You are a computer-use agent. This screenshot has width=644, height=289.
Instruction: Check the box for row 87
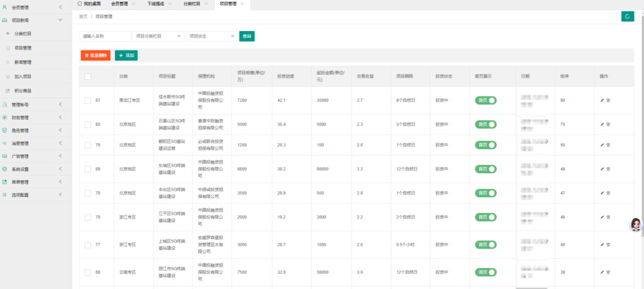pos(87,100)
